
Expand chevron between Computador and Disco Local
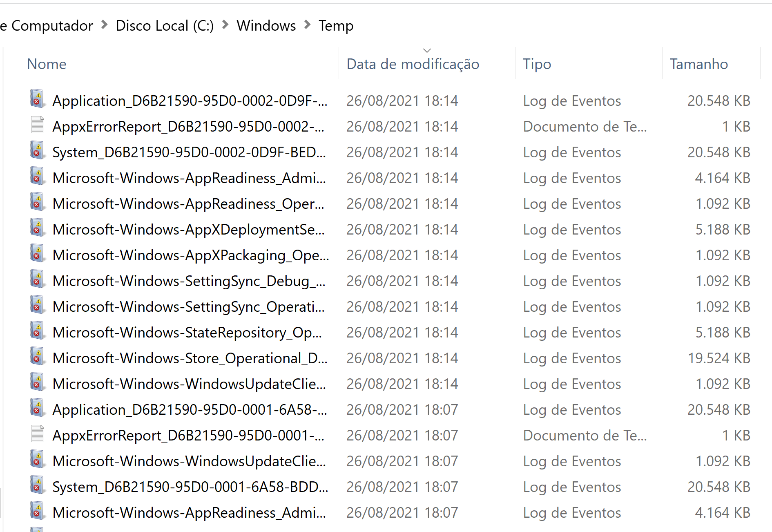[105, 25]
